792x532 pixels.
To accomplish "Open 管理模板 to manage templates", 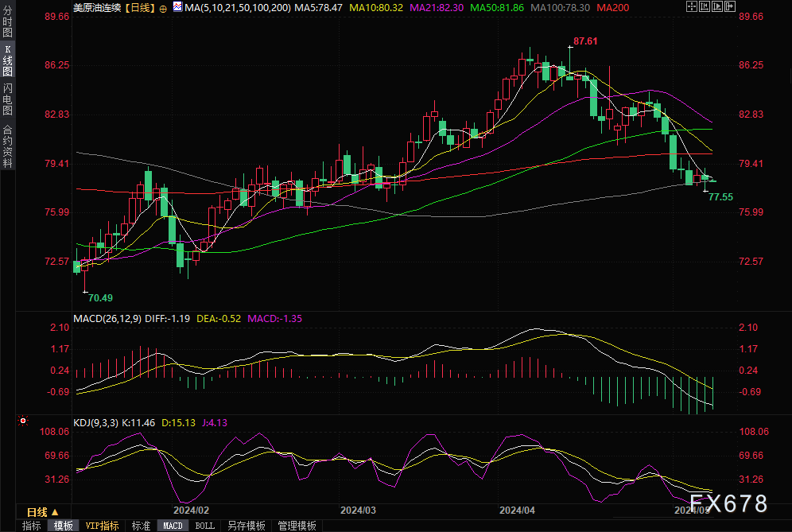I will point(296,526).
